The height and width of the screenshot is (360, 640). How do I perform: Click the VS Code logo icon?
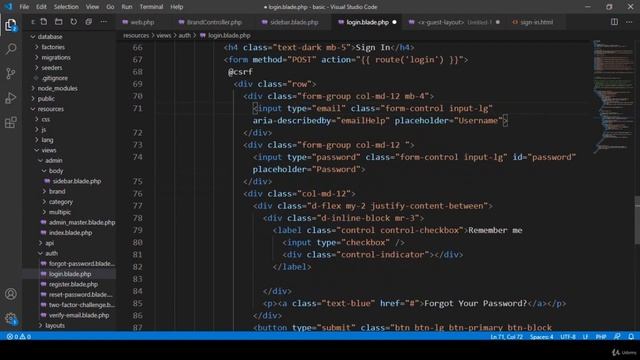point(8,7)
